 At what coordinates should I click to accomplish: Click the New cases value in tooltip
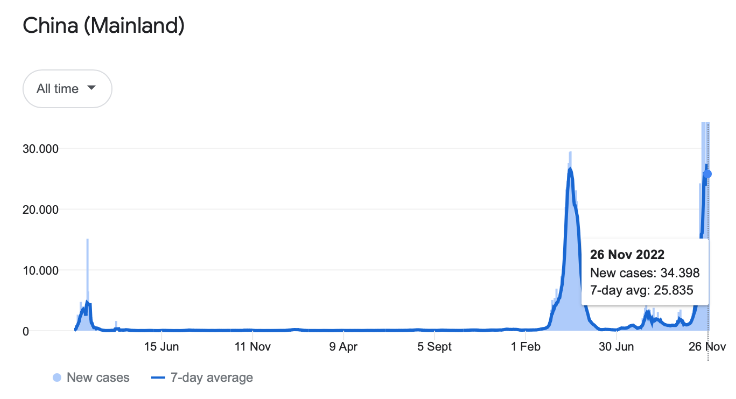pos(680,273)
